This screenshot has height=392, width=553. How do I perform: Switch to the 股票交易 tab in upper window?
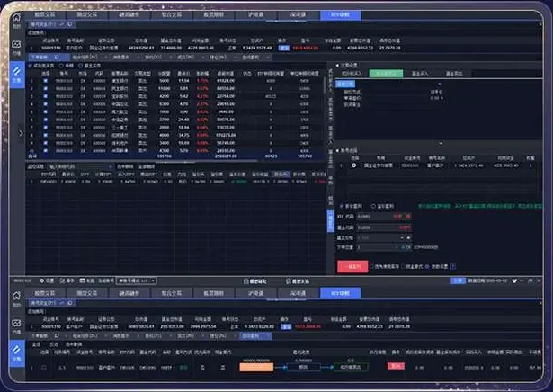pos(45,14)
